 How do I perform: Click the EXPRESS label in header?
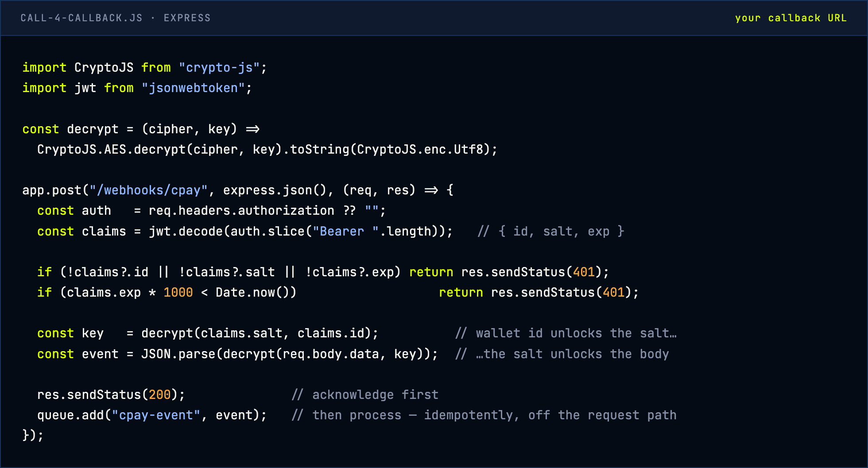tap(187, 18)
